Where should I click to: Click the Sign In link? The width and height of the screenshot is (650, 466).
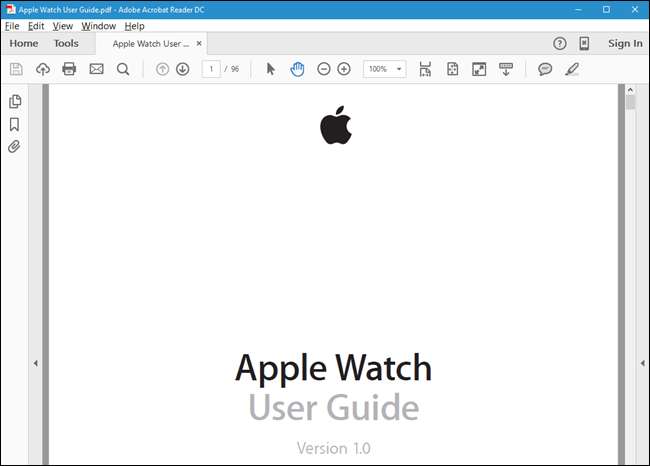[x=625, y=43]
